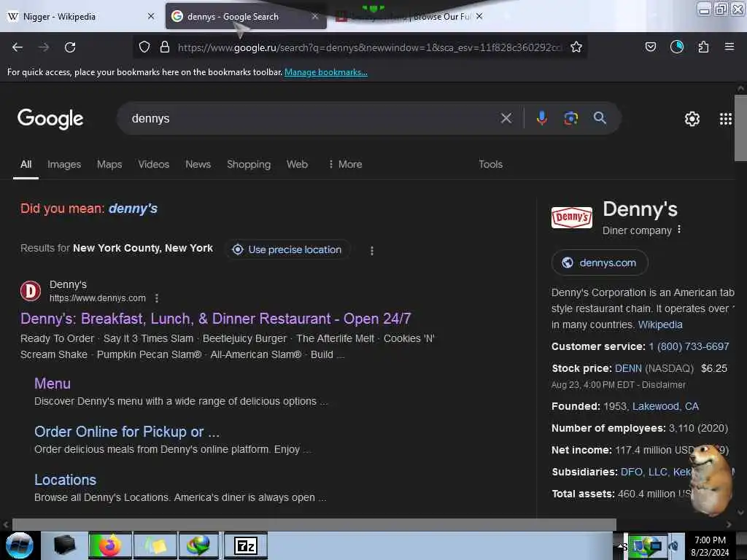Select the Shopping search tab

click(x=249, y=164)
